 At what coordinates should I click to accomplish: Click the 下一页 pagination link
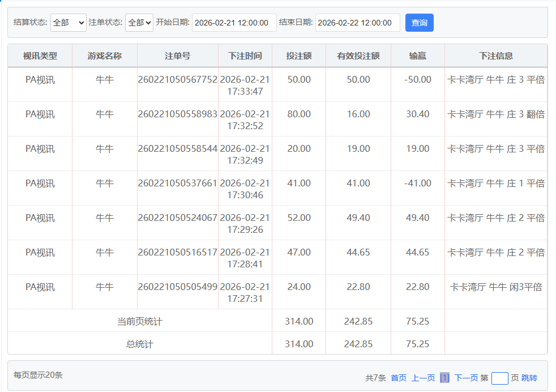click(466, 378)
